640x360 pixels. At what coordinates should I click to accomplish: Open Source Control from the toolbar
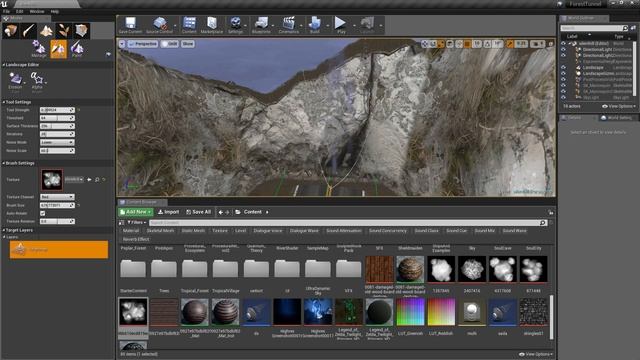159,25
